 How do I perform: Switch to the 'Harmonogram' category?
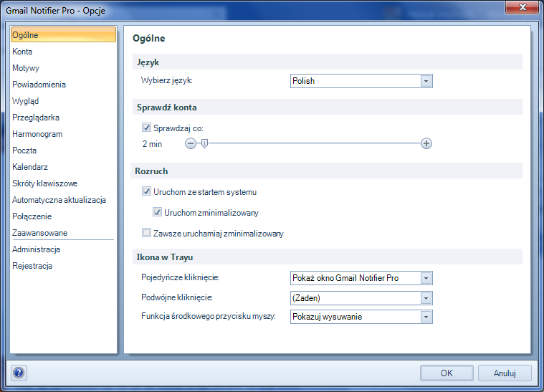(x=37, y=134)
